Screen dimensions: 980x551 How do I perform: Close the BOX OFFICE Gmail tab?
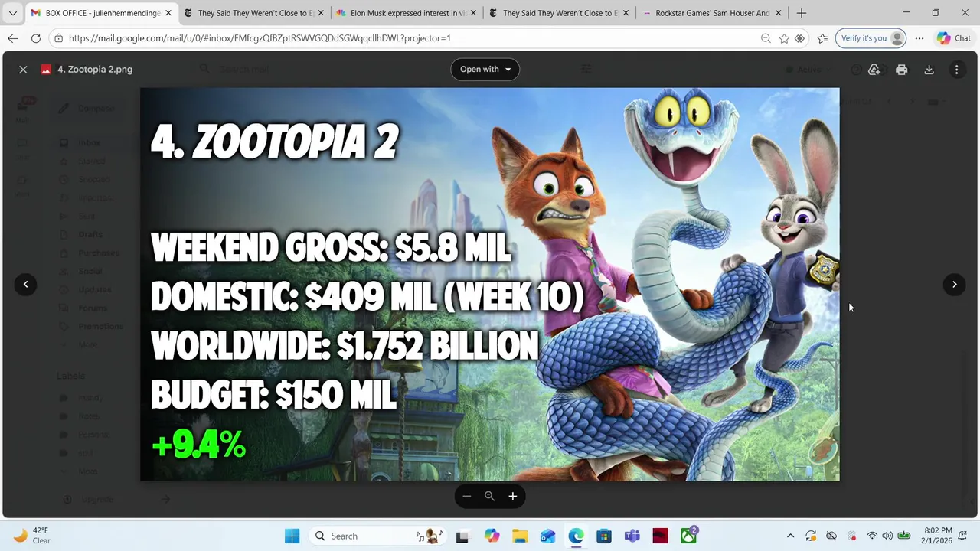tap(168, 13)
